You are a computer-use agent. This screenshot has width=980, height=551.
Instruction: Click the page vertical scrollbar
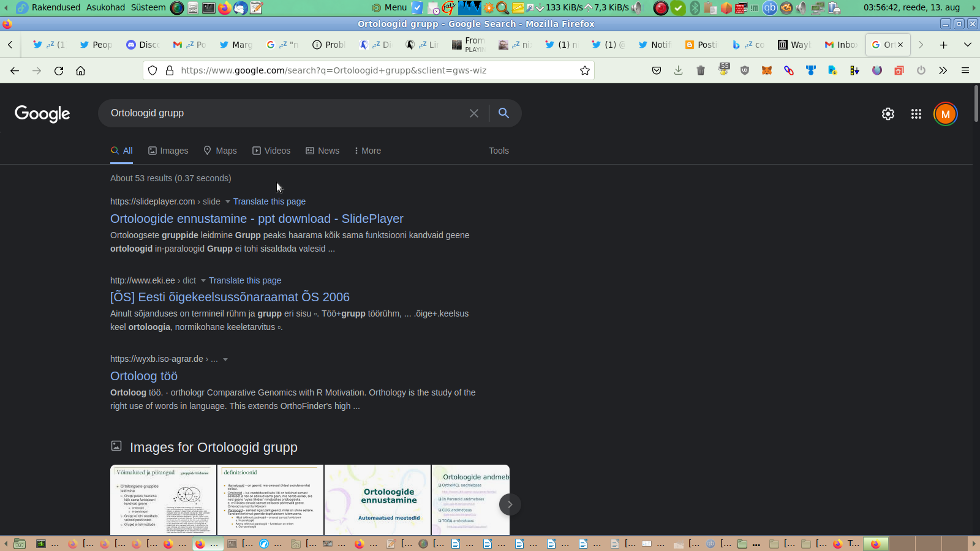click(x=976, y=104)
